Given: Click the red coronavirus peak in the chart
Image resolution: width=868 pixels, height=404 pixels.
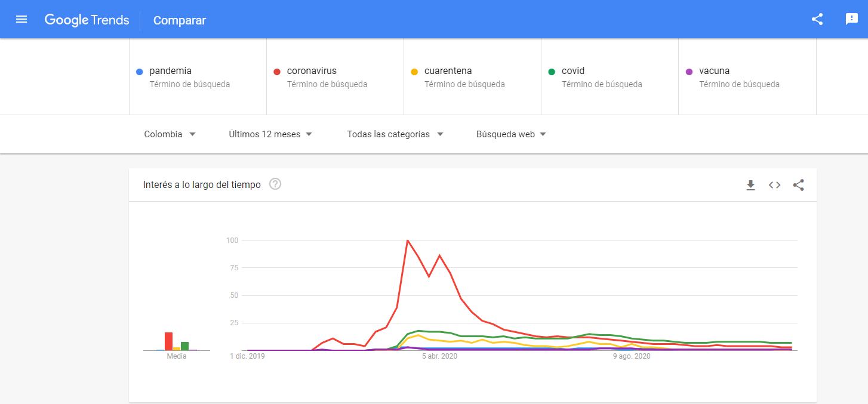Looking at the screenshot, I should coord(408,240).
